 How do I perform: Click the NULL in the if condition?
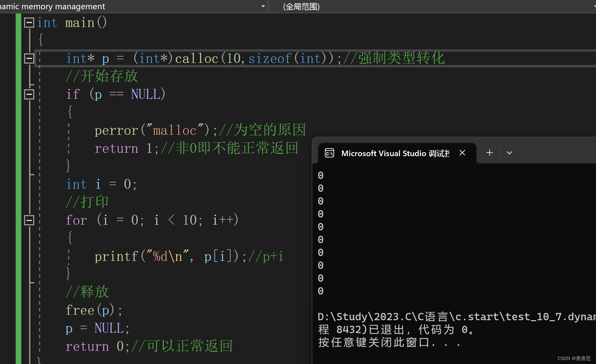(145, 95)
